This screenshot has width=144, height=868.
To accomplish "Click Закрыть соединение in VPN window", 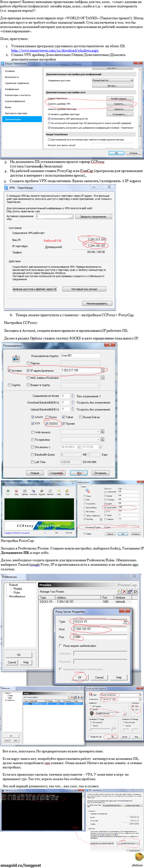I will tap(93, 217).
